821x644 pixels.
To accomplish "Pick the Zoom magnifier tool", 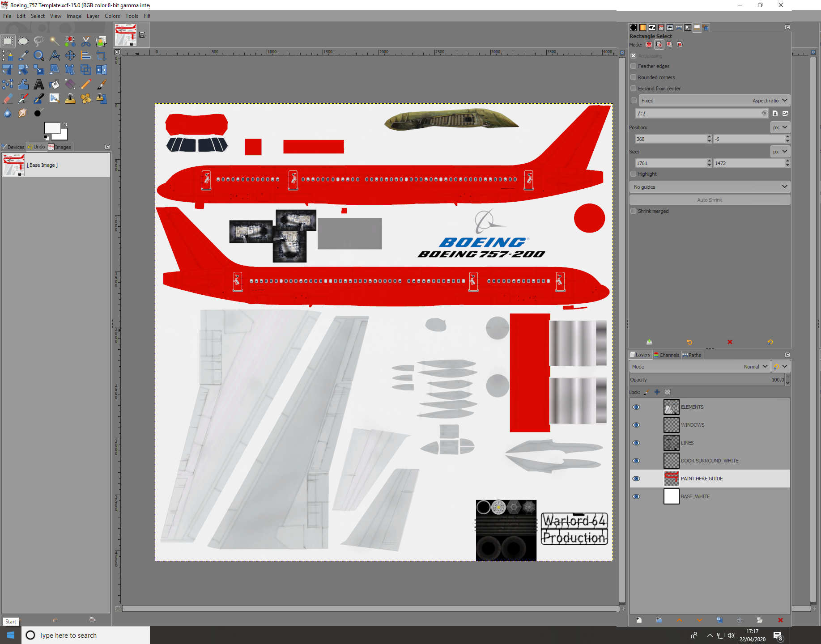I will coord(39,56).
